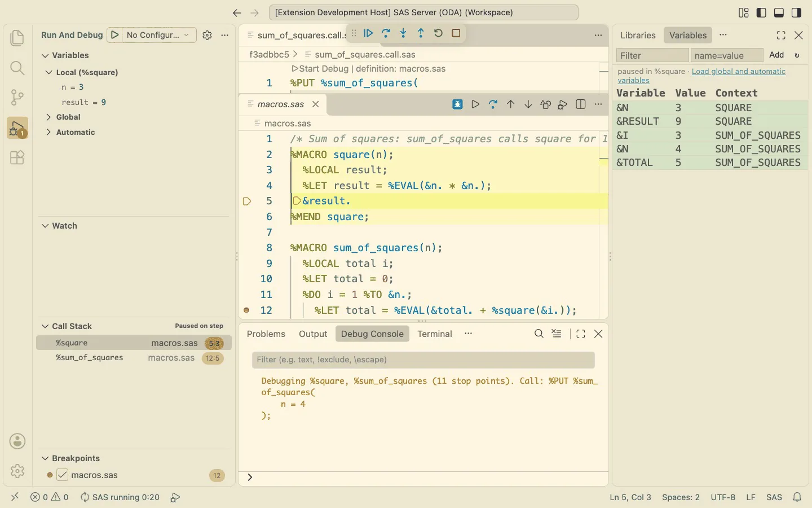812x508 pixels.
Task: Switch to the Output tab
Action: 313,334
